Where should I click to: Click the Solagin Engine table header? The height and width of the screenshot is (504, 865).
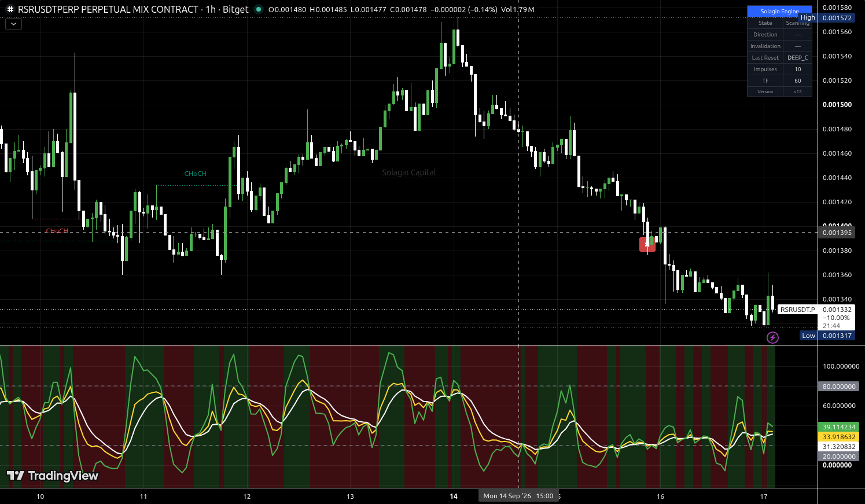[x=779, y=11]
